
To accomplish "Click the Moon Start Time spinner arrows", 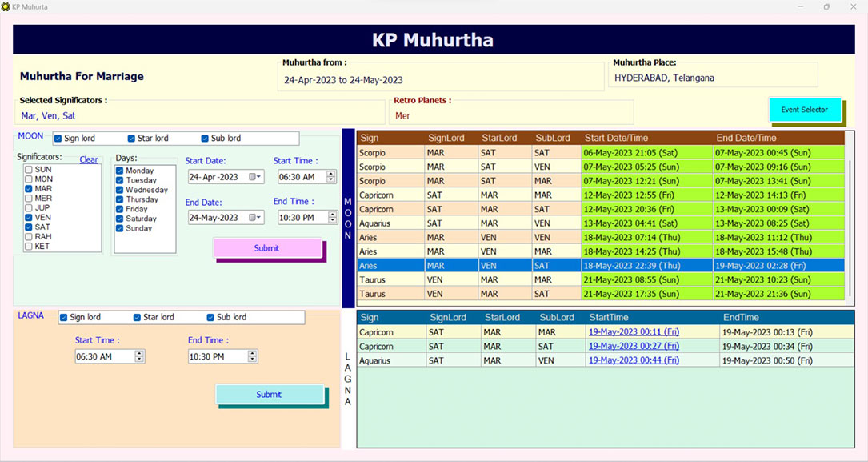I will (x=331, y=177).
